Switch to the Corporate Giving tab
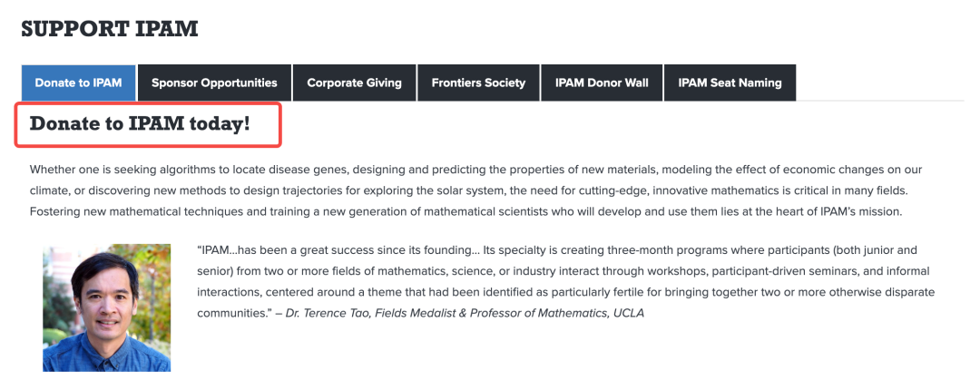 click(x=354, y=83)
